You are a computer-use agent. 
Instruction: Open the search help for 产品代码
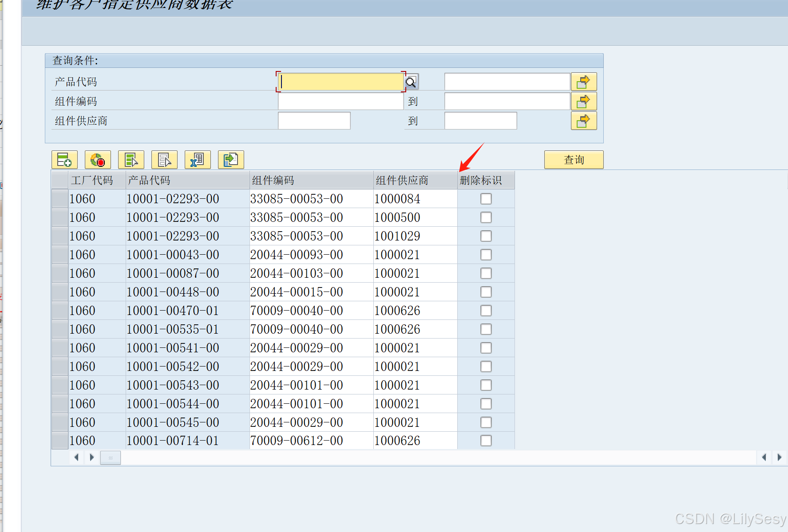coord(412,82)
